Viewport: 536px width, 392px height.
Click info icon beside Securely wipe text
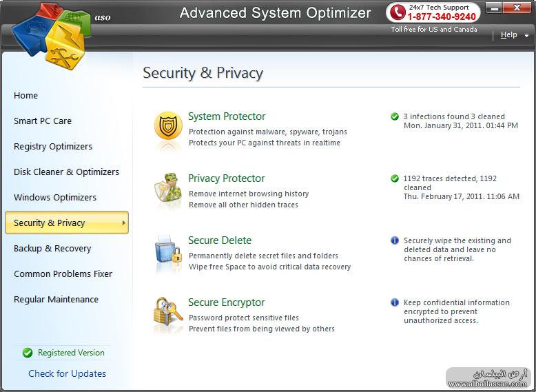tap(395, 240)
